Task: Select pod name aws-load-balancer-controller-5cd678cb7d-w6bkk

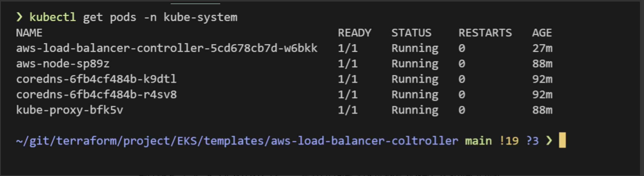Action: [167, 48]
